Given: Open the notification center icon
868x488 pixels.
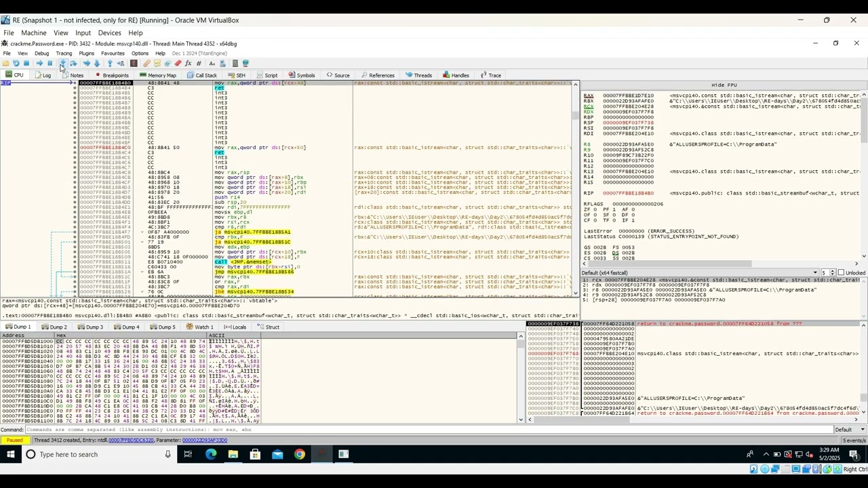Looking at the screenshot, I should [x=854, y=454].
